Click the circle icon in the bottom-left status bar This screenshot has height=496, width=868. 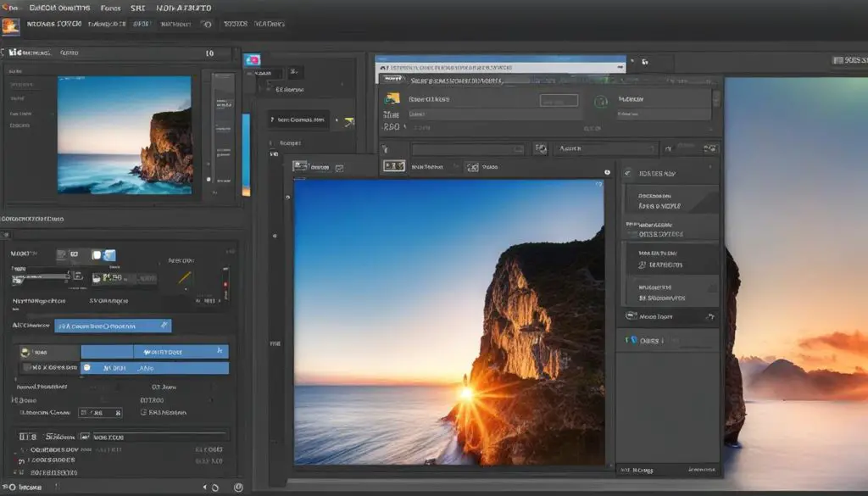point(12,488)
